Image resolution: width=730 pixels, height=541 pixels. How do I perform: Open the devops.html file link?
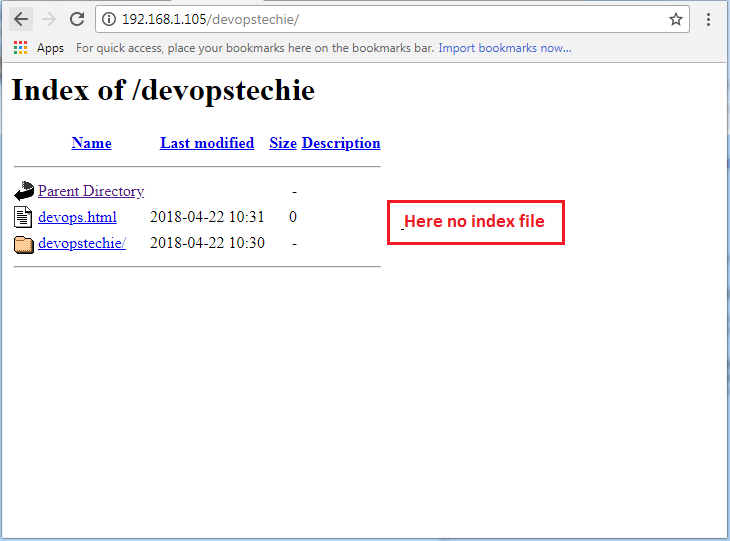click(x=77, y=217)
